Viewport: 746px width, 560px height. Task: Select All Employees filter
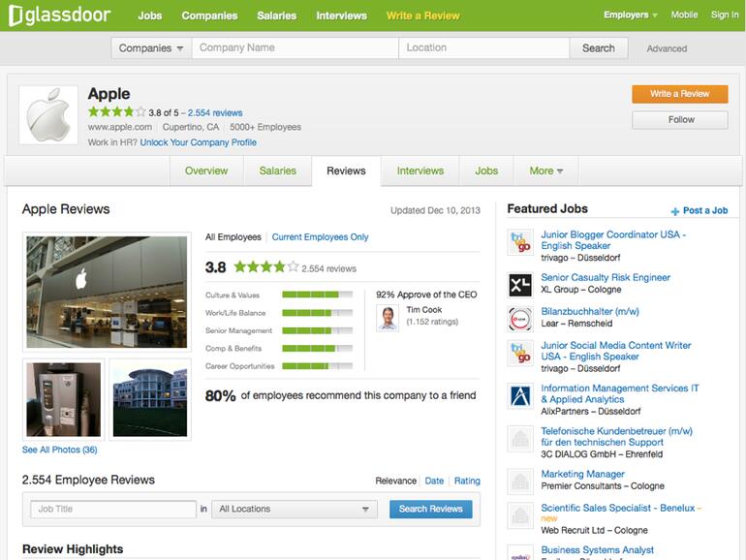pyautogui.click(x=233, y=237)
